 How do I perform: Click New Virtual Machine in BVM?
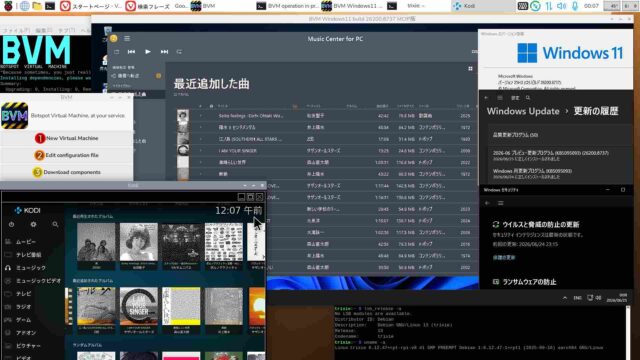(67, 138)
